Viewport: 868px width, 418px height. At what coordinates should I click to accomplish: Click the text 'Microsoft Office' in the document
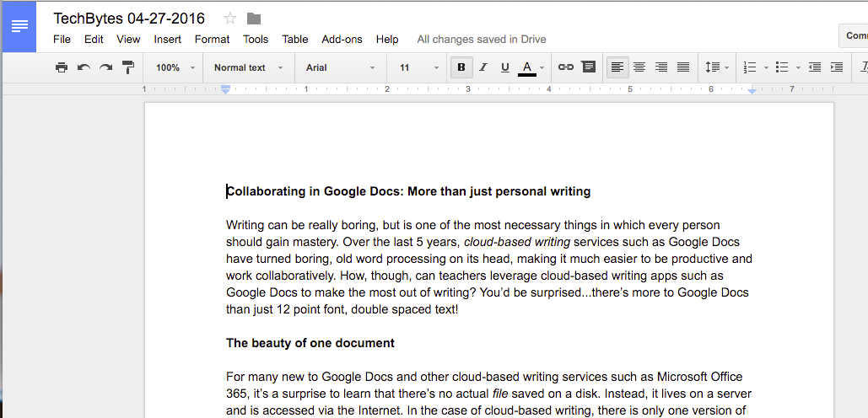pos(699,377)
